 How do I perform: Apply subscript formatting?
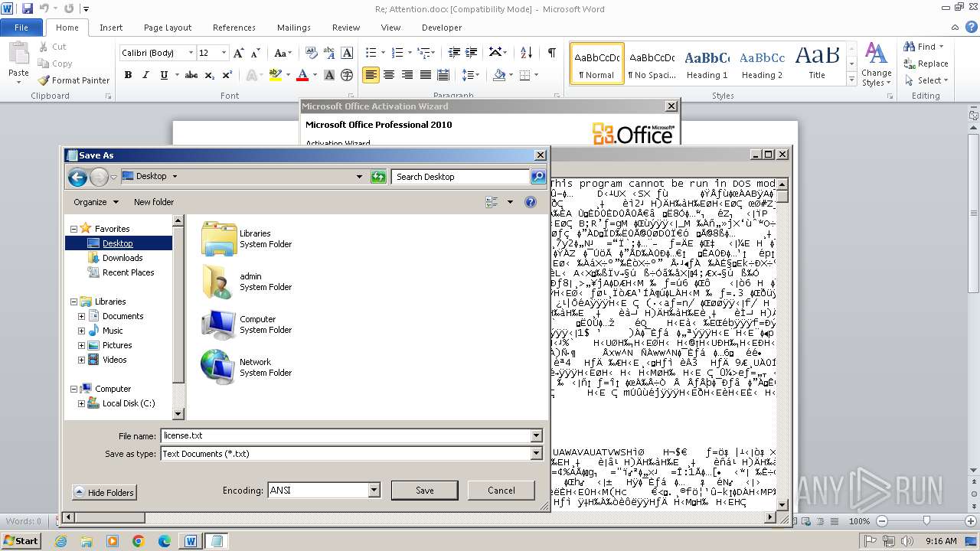click(210, 75)
